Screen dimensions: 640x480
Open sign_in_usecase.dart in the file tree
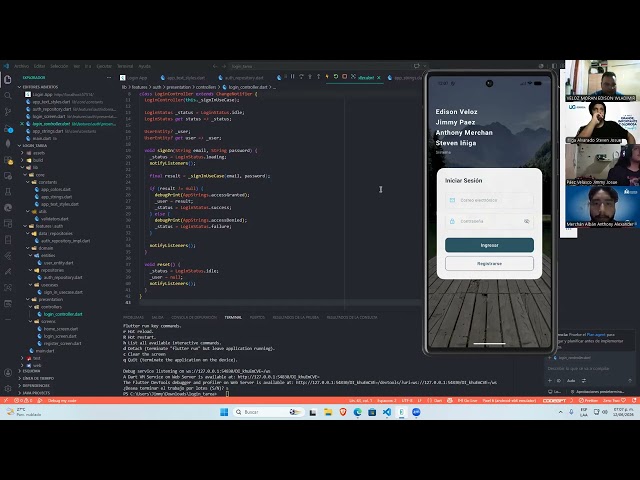pos(63,292)
